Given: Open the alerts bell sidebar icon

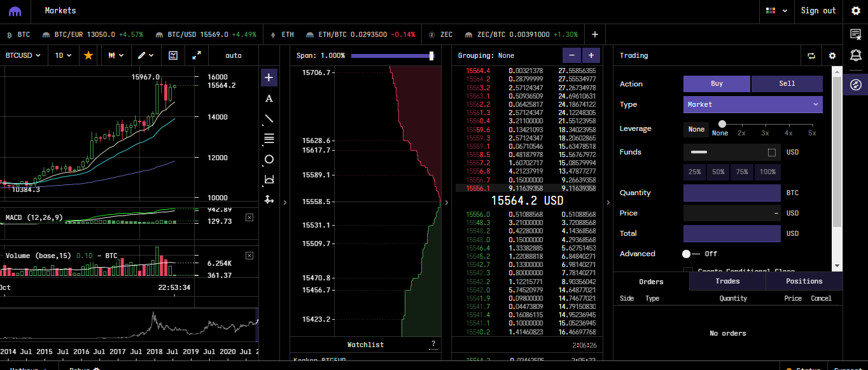Looking at the screenshot, I should click(856, 57).
